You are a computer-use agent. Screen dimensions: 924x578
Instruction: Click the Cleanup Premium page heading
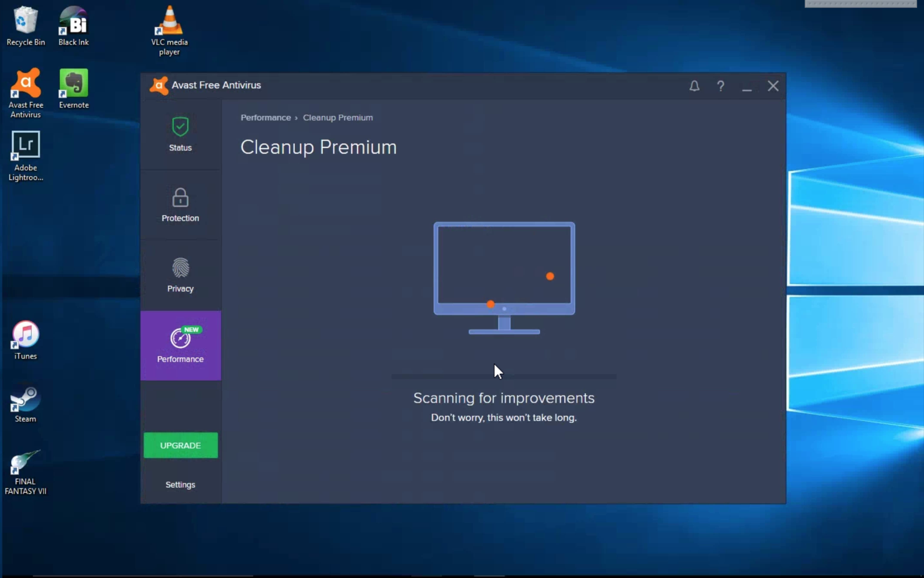pyautogui.click(x=318, y=148)
